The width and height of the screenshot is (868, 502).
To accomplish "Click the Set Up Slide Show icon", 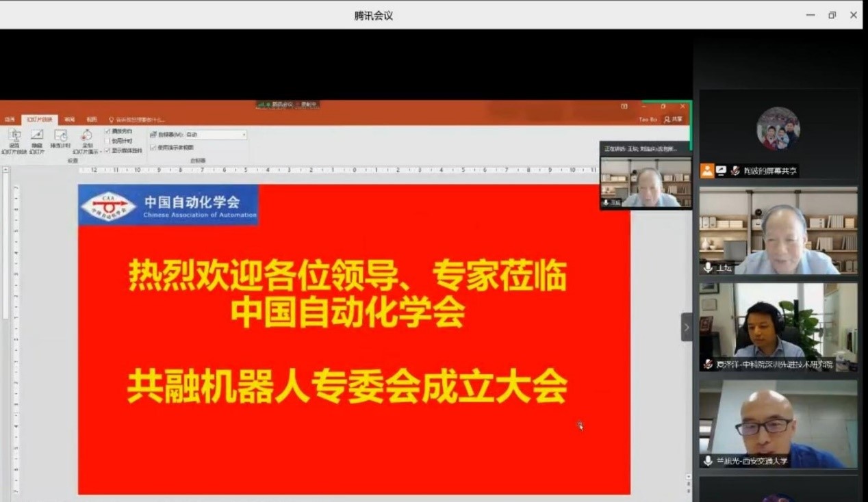I will click(14, 138).
